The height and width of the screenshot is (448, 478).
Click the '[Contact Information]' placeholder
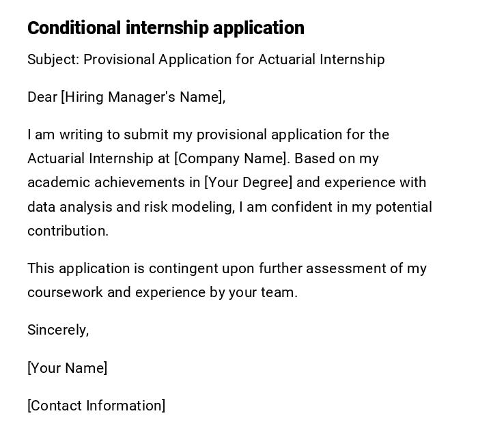coord(96,406)
